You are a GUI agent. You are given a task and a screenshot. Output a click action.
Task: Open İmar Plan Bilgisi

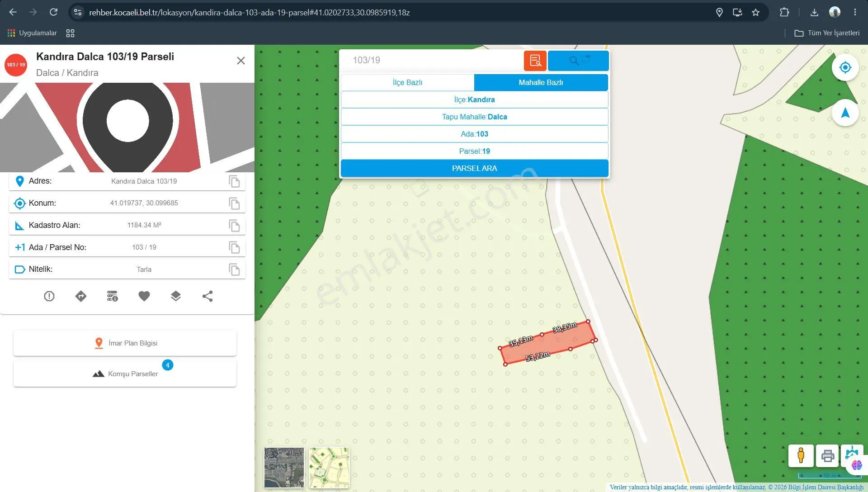125,343
